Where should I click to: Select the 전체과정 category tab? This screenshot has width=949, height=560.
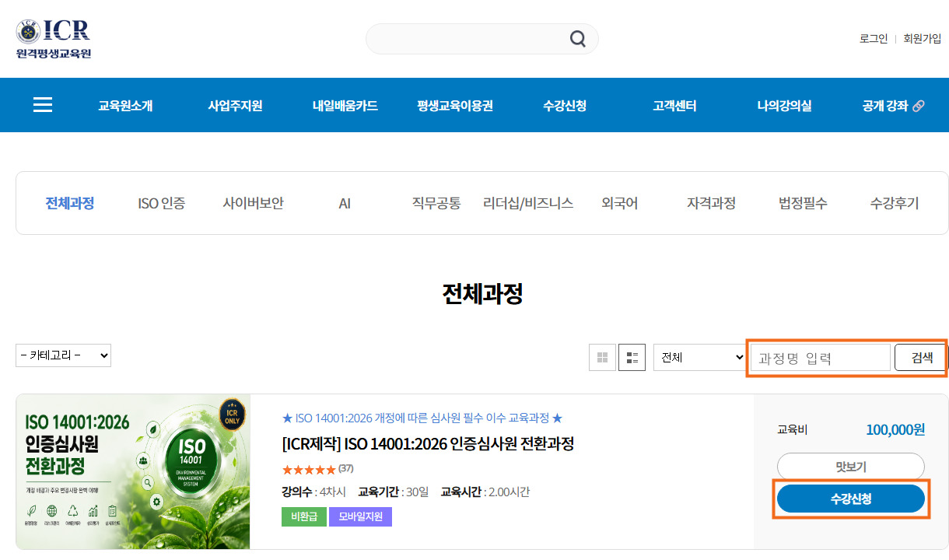click(70, 204)
